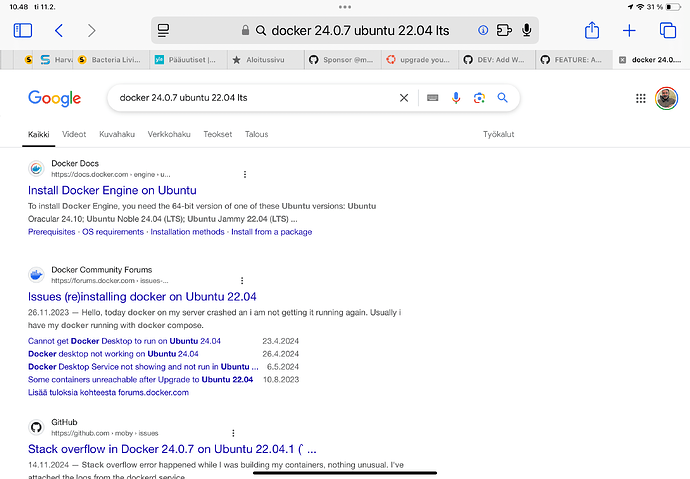This screenshot has height=479, width=690.
Task: Open the Google apps grid
Action: pos(641,99)
